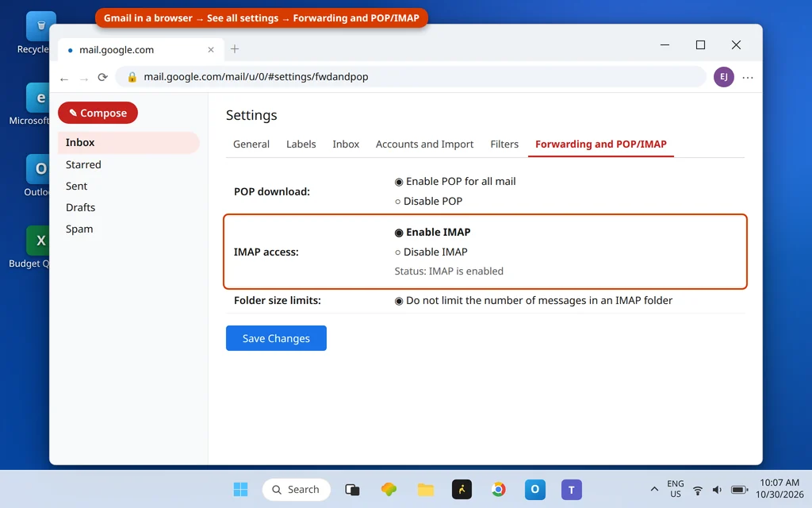Click the volume speaker tray icon
The height and width of the screenshot is (508, 812).
717,490
